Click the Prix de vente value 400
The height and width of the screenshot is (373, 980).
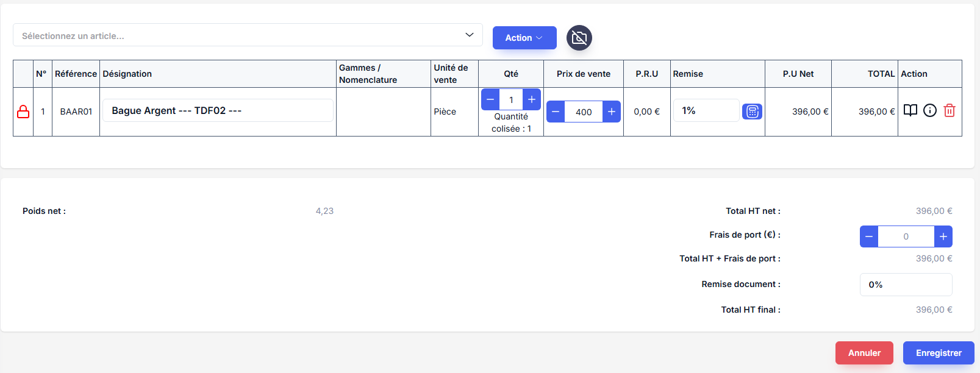pyautogui.click(x=584, y=112)
